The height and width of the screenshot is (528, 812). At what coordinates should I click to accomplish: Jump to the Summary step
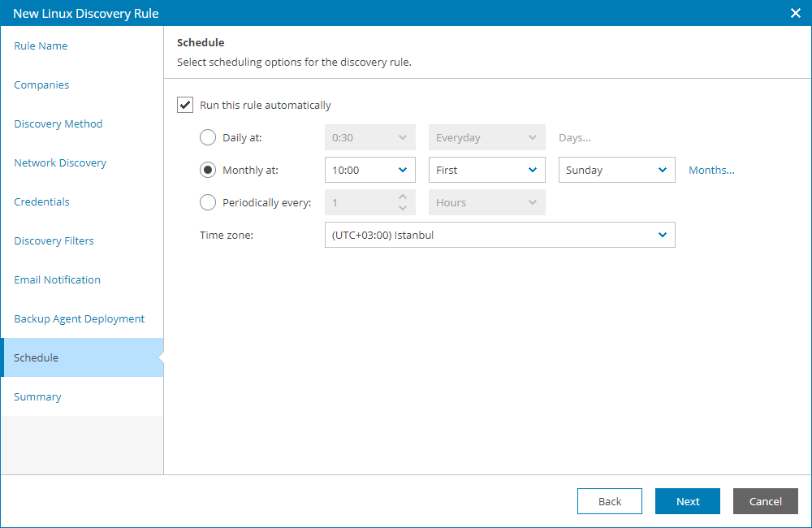click(37, 396)
